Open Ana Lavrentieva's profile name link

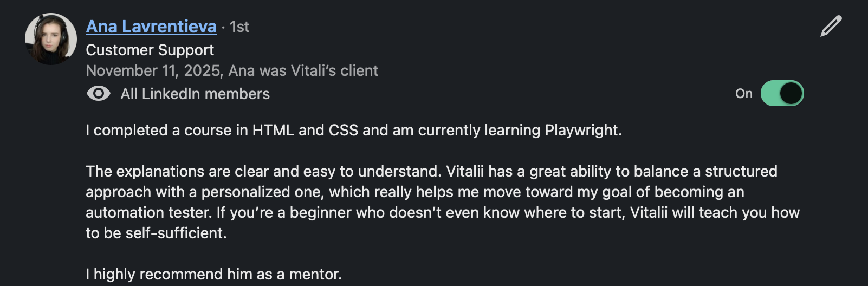(x=151, y=27)
